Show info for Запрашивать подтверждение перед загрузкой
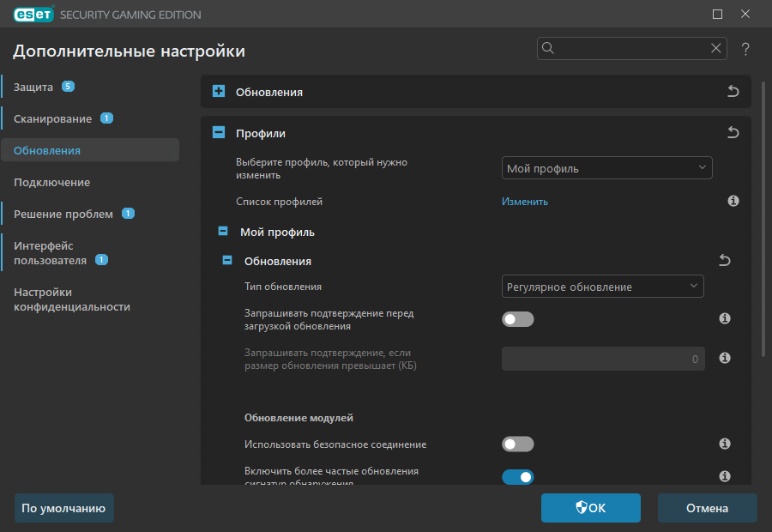Screen dimensions: 772x532 pos(724,318)
